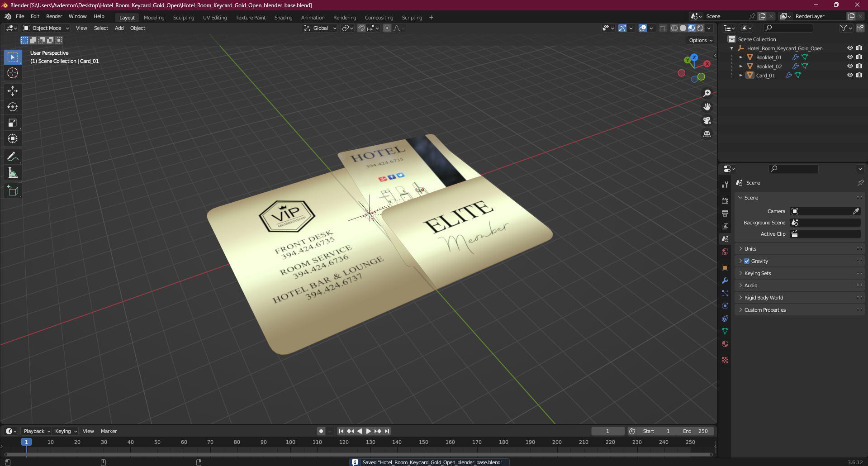Open the File menu
The image size is (868, 466).
click(x=20, y=16)
